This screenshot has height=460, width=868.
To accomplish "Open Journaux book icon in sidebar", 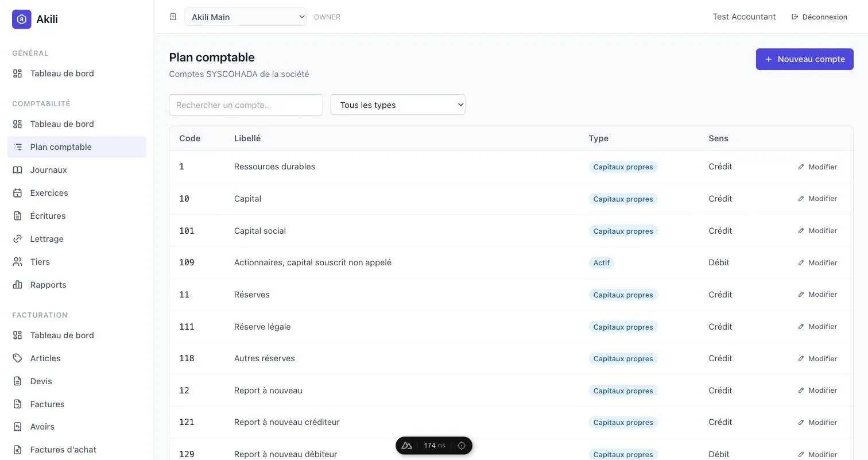I will 18,170.
